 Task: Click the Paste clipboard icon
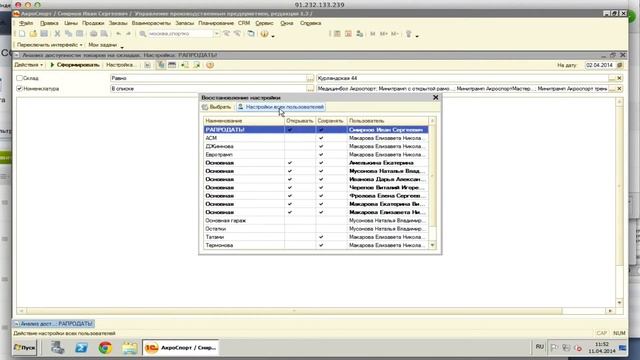[80, 34]
